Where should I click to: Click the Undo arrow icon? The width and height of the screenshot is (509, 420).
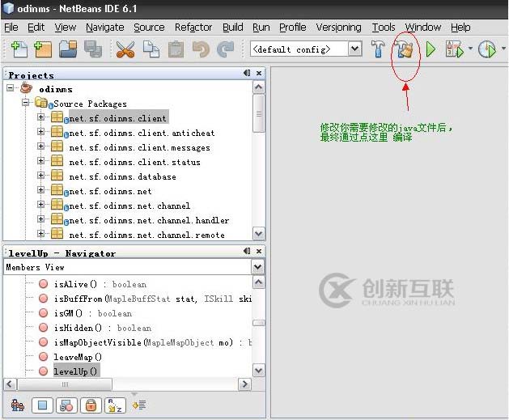[x=201, y=49]
